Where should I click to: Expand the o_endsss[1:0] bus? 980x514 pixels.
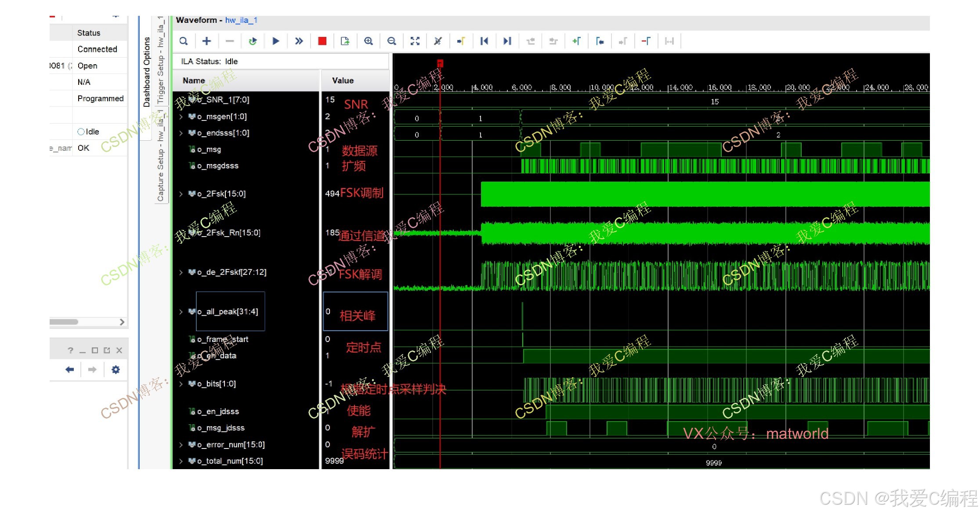[x=181, y=133]
